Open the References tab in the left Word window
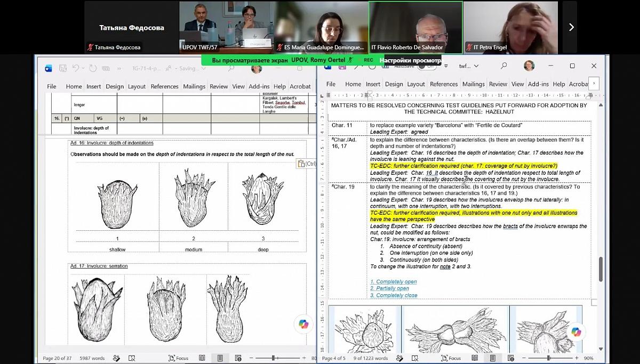 coord(164,86)
